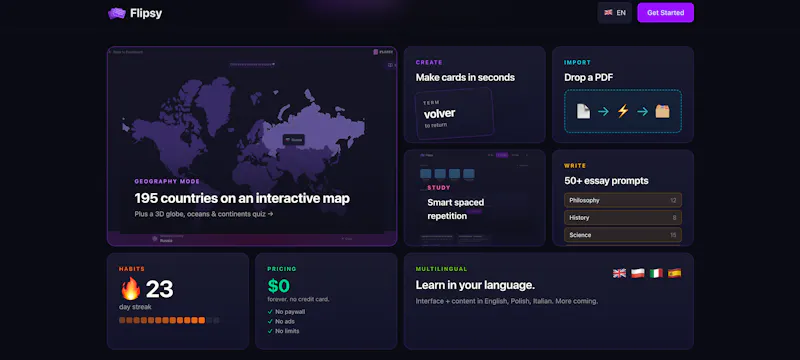The image size is (800, 360).
Task: Click the Make cards in seconds heading
Action: 465,78
